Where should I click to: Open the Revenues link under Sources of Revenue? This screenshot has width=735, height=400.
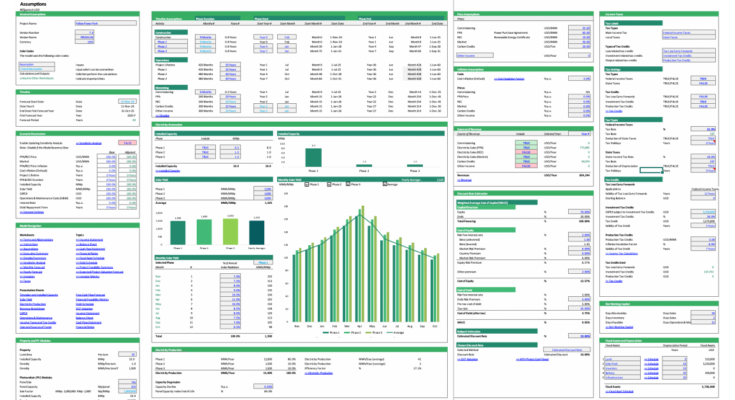pos(465,180)
